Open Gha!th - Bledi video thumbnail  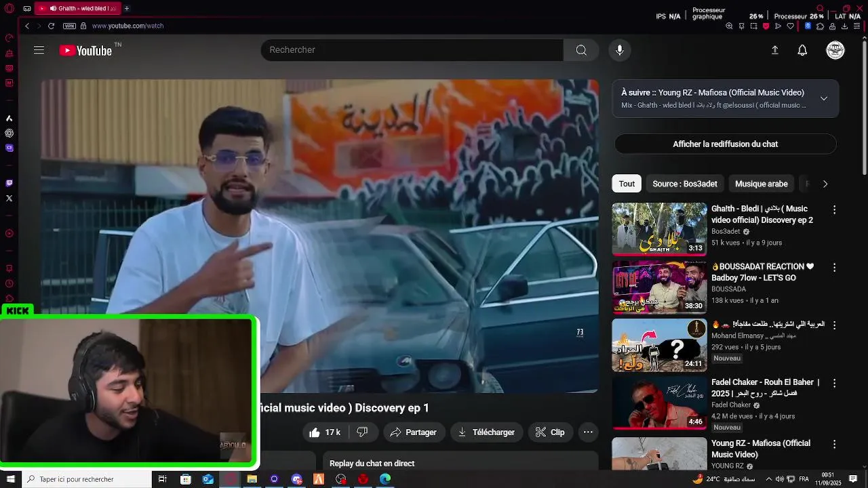(659, 229)
